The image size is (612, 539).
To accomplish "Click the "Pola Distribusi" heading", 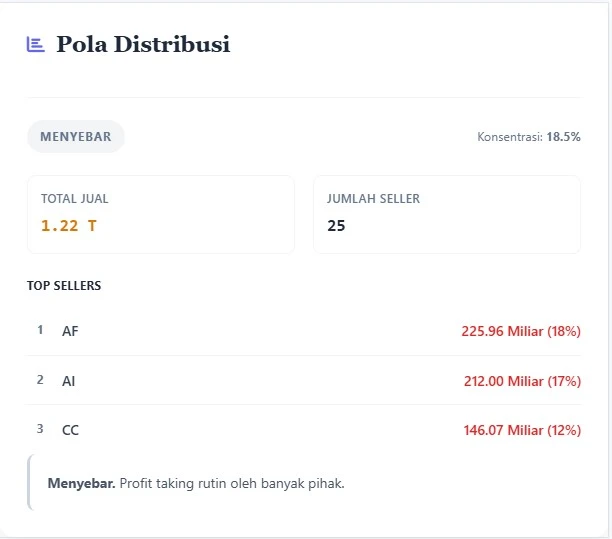I will (143, 44).
